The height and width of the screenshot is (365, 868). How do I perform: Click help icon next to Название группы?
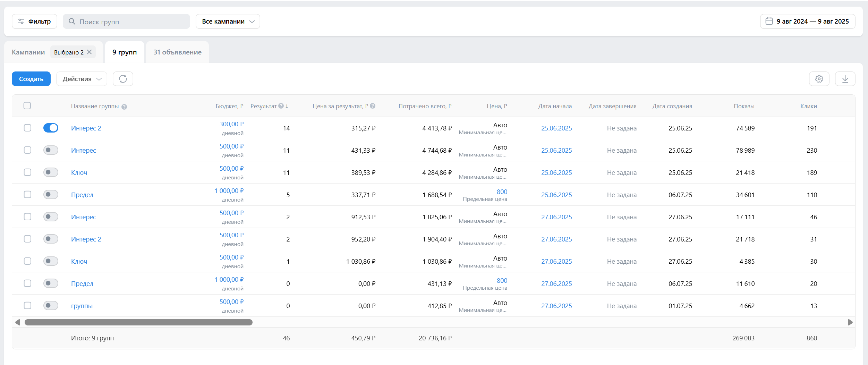pos(124,107)
